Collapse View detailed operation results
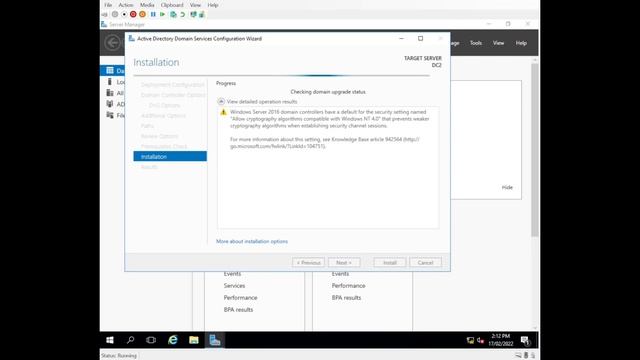This screenshot has width=640, height=360. (221, 101)
